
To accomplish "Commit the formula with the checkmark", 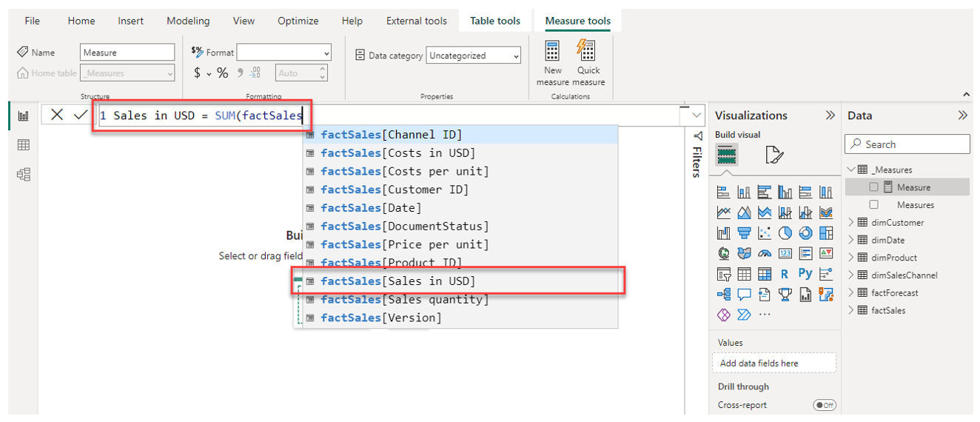I will click(x=80, y=115).
